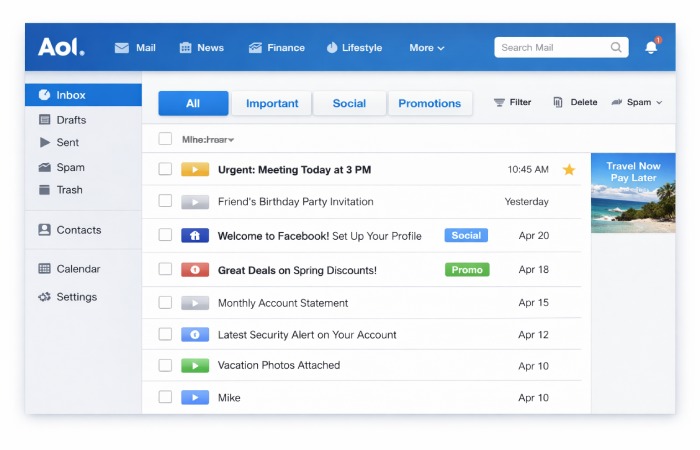Screen dimensions: 700x450
Task: Open notifications bell
Action: click(651, 47)
